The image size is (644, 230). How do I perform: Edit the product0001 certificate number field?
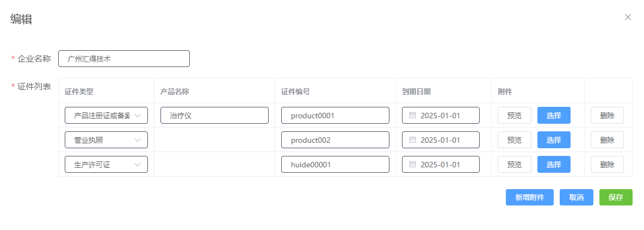[x=335, y=116]
